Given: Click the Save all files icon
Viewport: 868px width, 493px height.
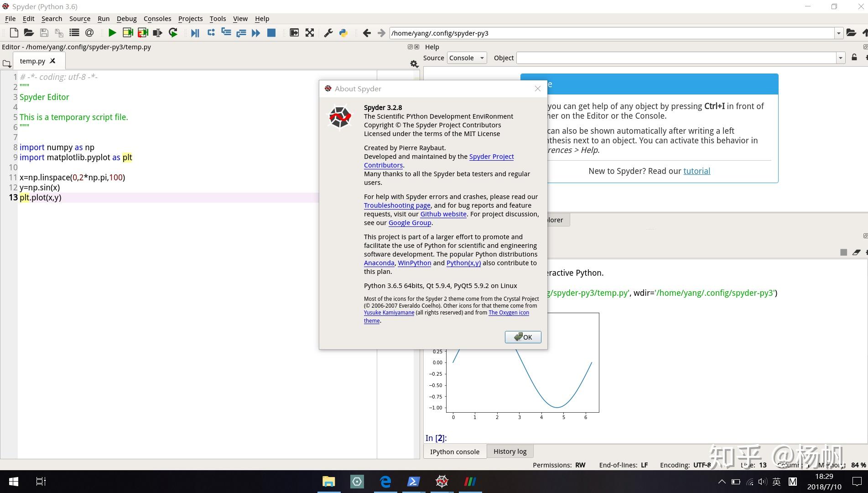Looking at the screenshot, I should (59, 33).
